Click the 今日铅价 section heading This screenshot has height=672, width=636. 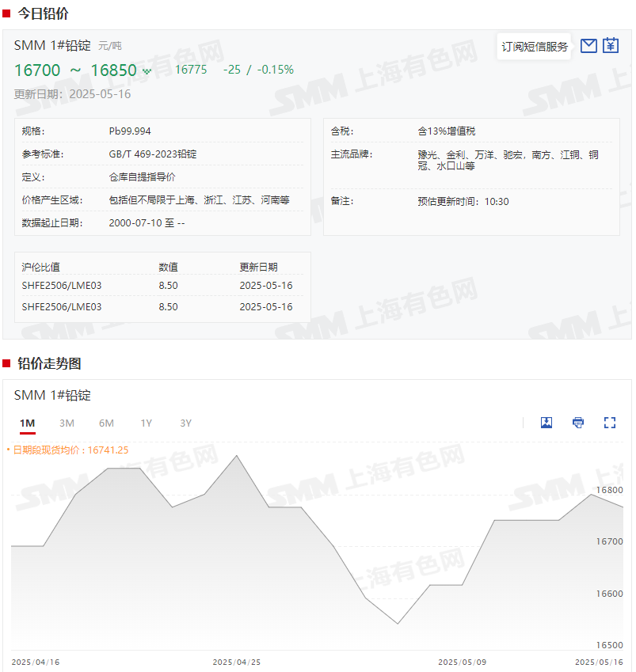tap(43, 13)
